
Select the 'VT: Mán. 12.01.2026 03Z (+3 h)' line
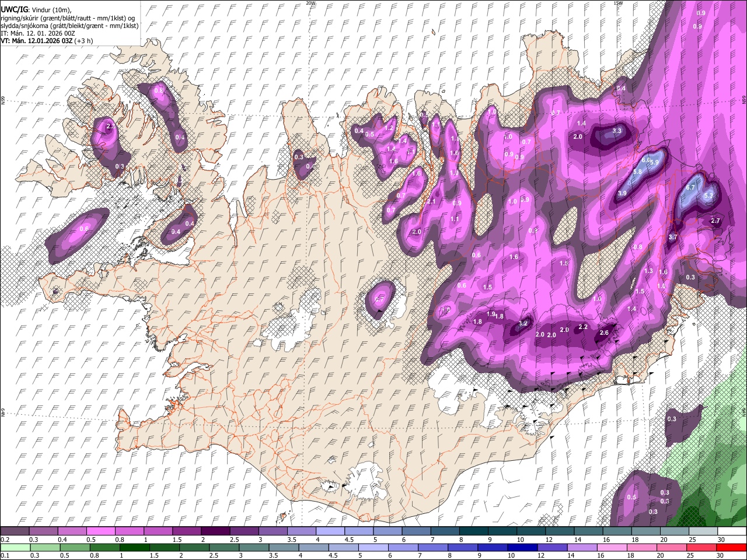(47, 41)
